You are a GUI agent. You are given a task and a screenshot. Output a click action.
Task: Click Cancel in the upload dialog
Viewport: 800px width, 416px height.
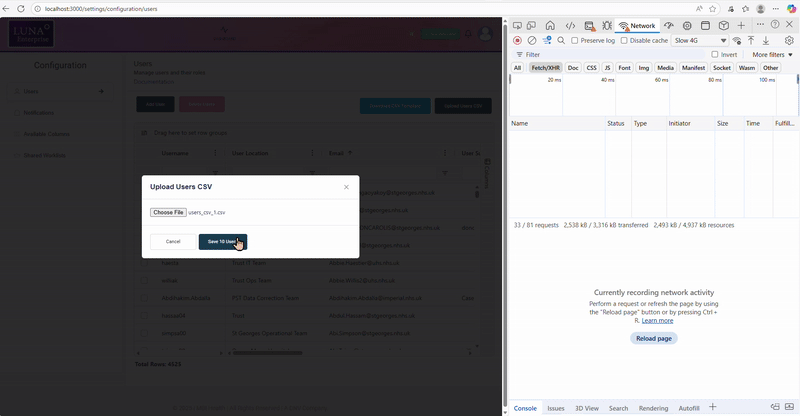coord(173,242)
